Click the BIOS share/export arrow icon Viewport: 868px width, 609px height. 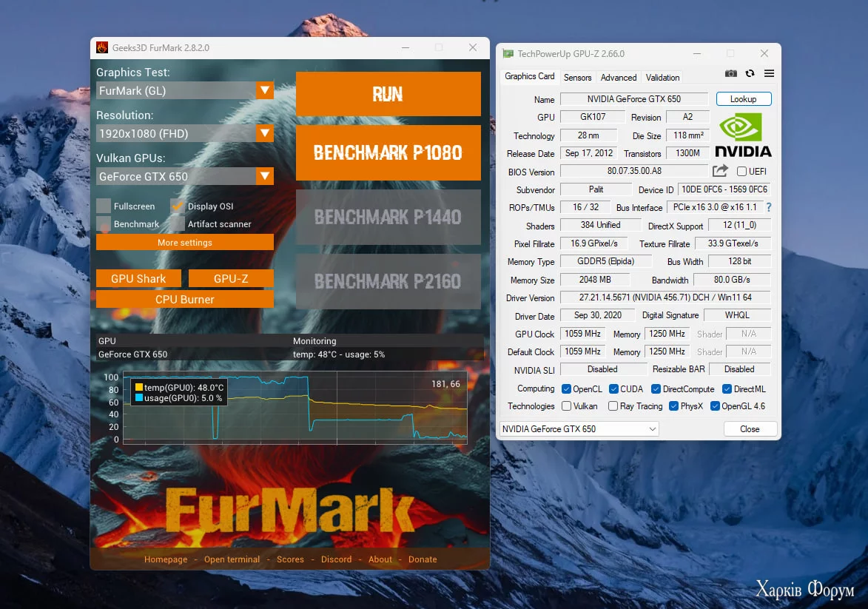[720, 171]
